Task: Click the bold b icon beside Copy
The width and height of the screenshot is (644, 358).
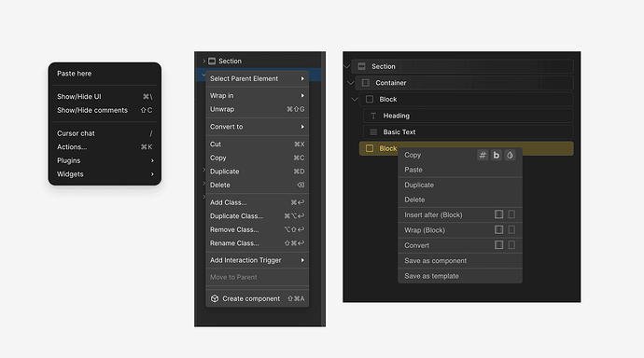Action: tap(497, 155)
